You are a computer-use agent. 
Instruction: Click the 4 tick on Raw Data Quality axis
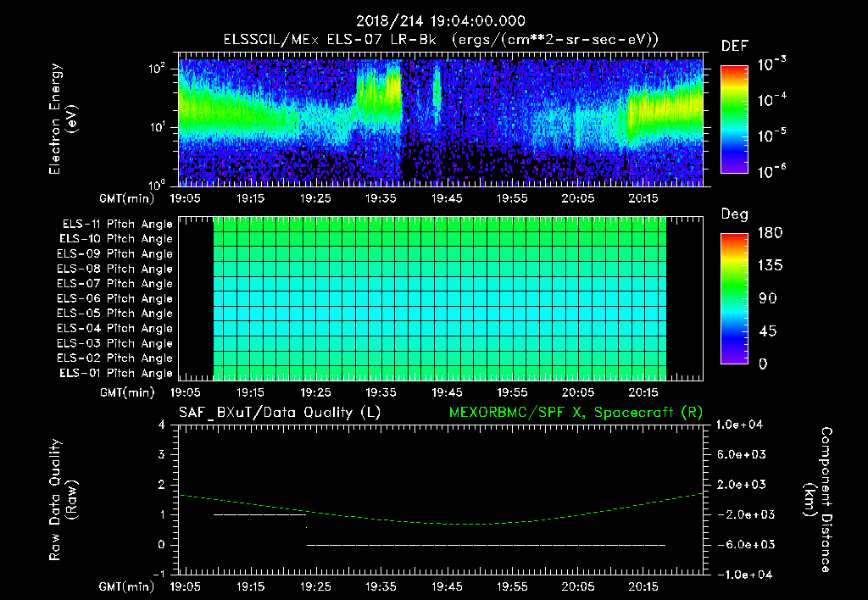pos(162,425)
